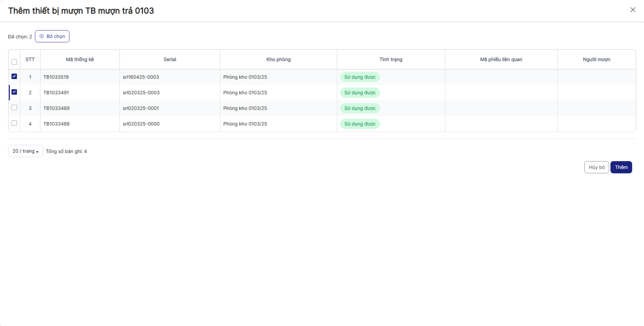Toggle the select-all header checkbox
The width and height of the screenshot is (644, 326).
pyautogui.click(x=14, y=62)
